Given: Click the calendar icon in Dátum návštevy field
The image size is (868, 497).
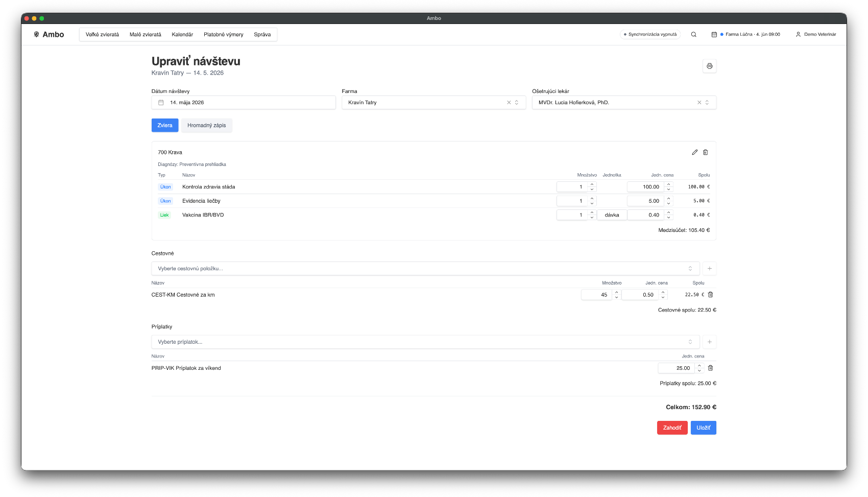Looking at the screenshot, I should [161, 103].
